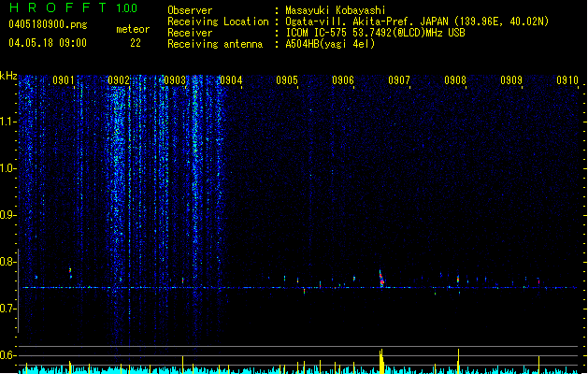Click the 'Receiver' label
Image resolution: width=588 pixels, height=374 pixels.
coord(190,33)
